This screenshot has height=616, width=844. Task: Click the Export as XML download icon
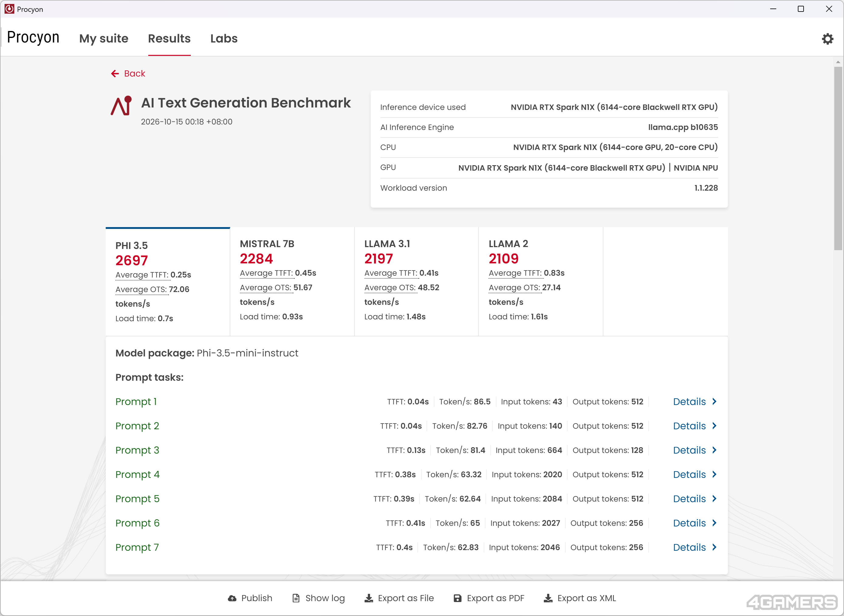[x=548, y=598]
